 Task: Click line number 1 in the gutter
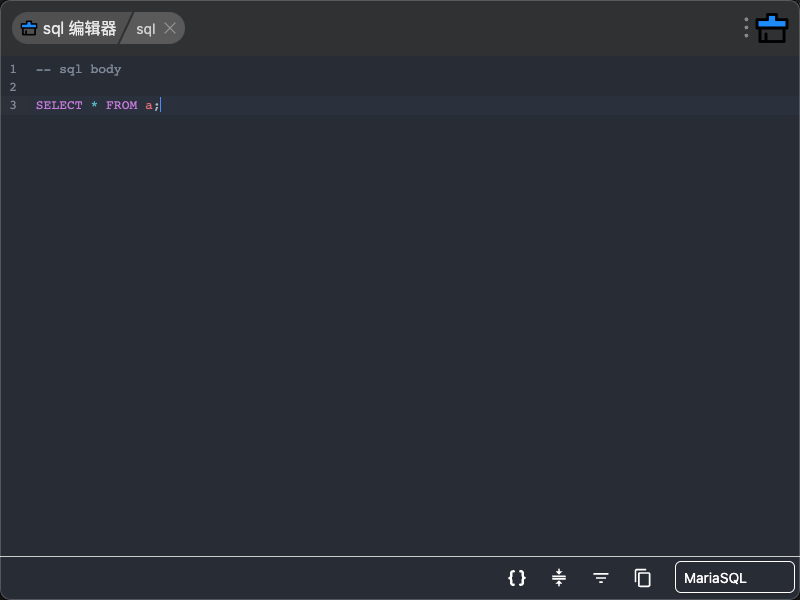[x=13, y=69]
